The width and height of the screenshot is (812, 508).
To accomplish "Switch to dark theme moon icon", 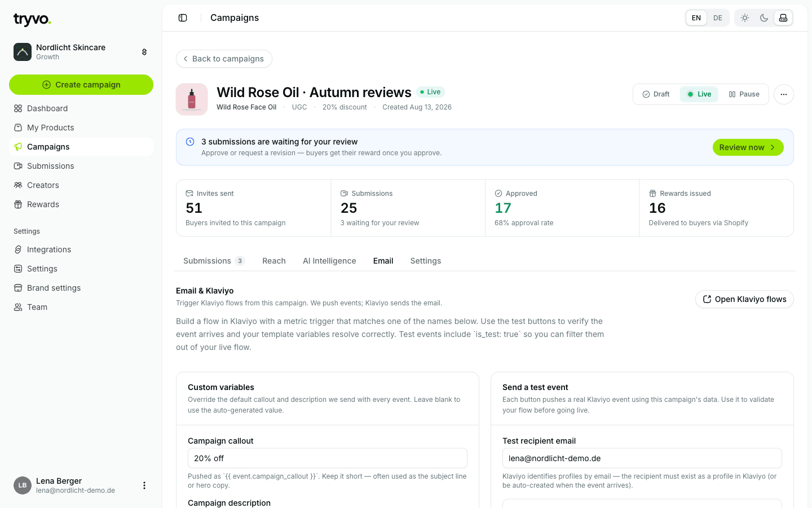I will pos(764,18).
